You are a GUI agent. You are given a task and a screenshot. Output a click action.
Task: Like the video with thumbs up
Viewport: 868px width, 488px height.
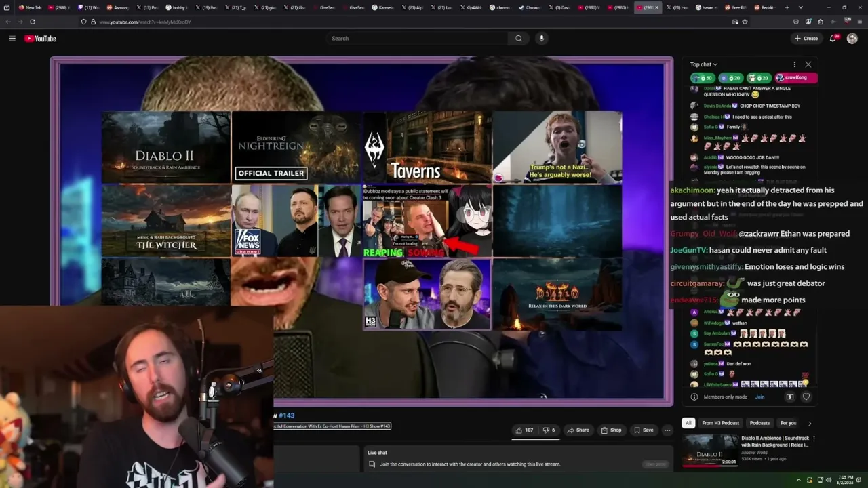click(x=524, y=430)
